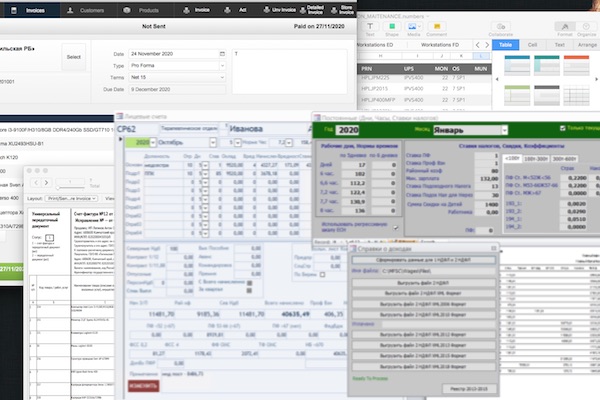Open the 7,2 norm hours dropdown

click(x=289, y=143)
